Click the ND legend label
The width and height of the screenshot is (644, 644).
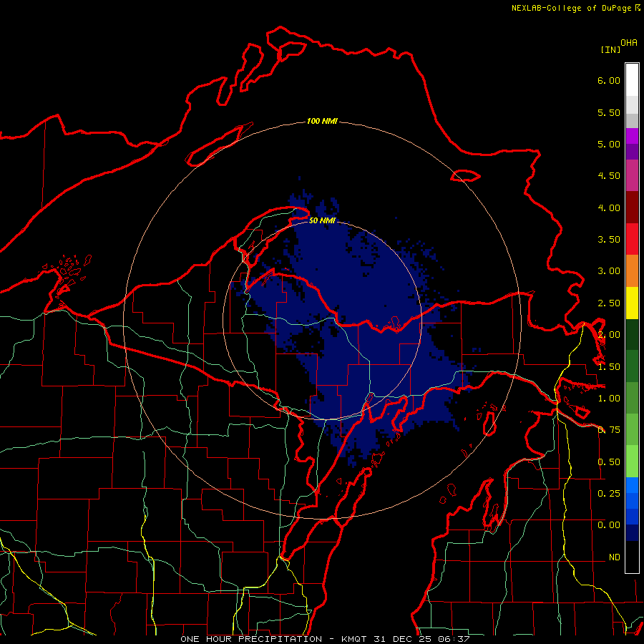(x=615, y=557)
